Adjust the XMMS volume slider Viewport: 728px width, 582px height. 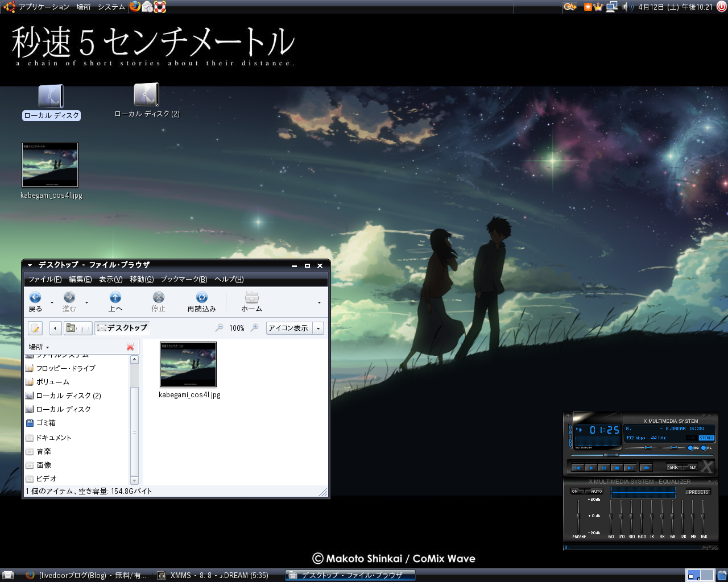point(643,447)
